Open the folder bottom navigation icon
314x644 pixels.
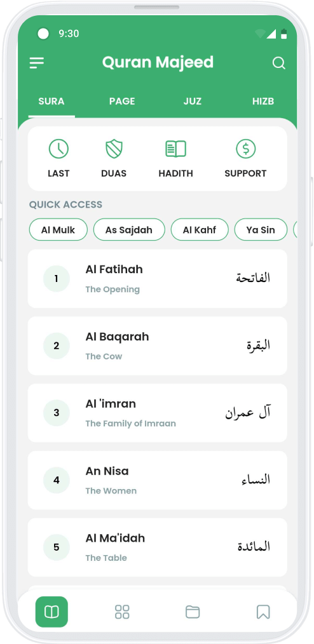(193, 612)
